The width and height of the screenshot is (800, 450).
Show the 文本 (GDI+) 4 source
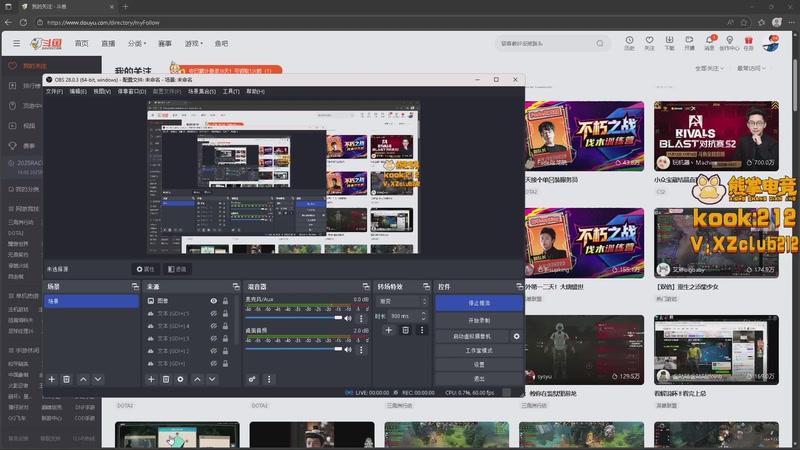(214, 326)
